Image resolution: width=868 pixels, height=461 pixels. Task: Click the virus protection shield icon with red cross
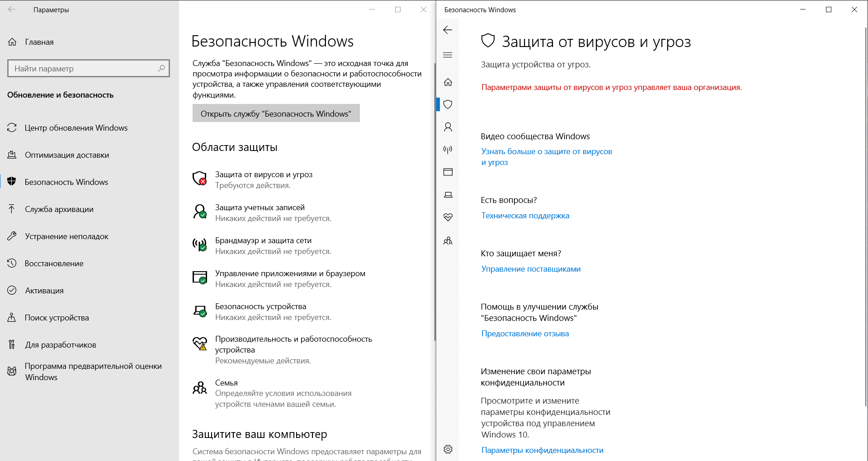199,179
